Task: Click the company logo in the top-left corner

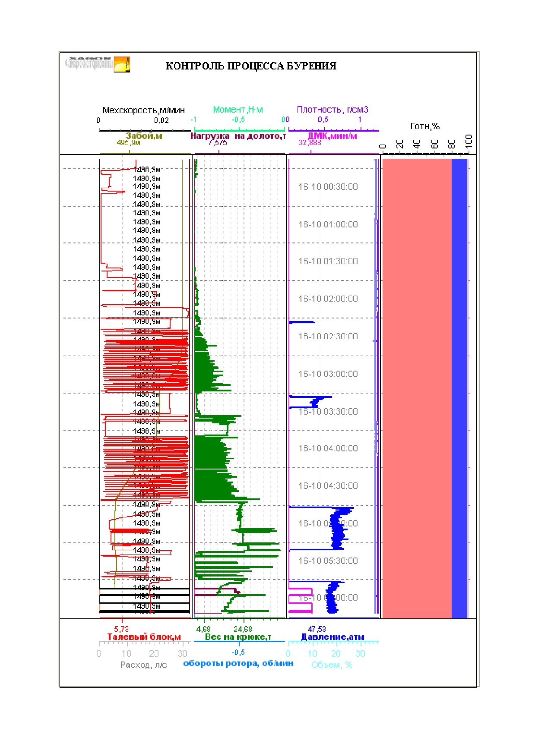Action: pos(98,65)
